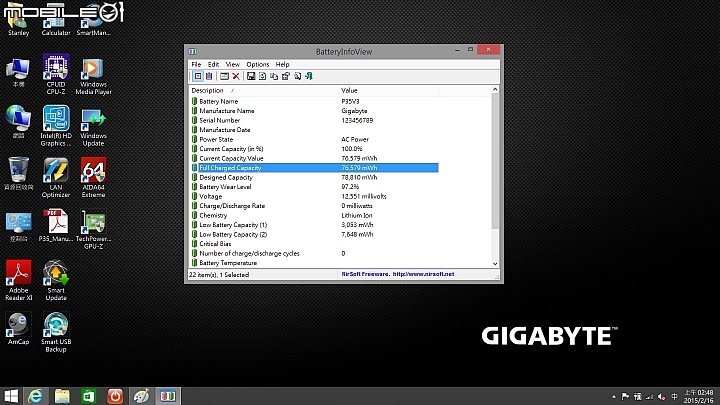Select the Battery Temperature row

(314, 263)
